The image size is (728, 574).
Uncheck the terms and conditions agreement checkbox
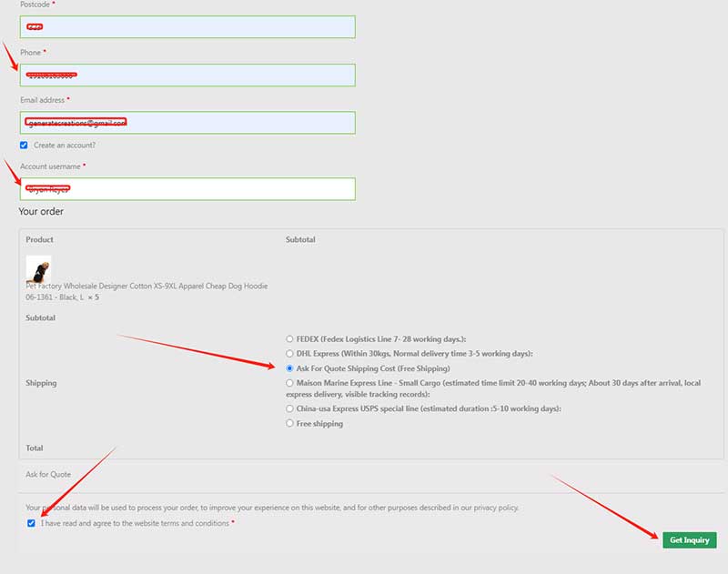(32, 523)
